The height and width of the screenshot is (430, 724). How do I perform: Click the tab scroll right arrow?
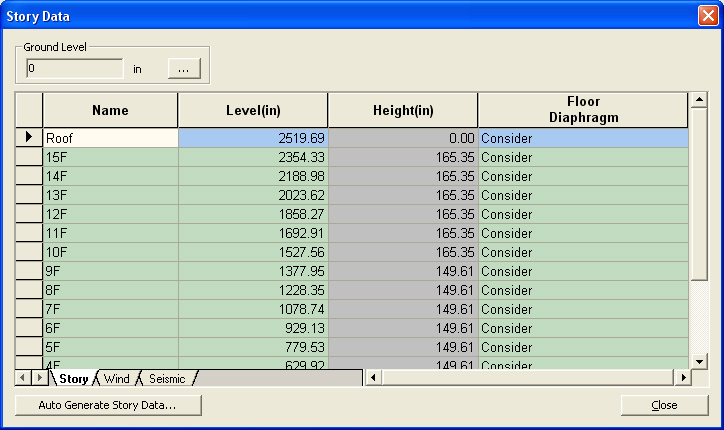[x=39, y=378]
